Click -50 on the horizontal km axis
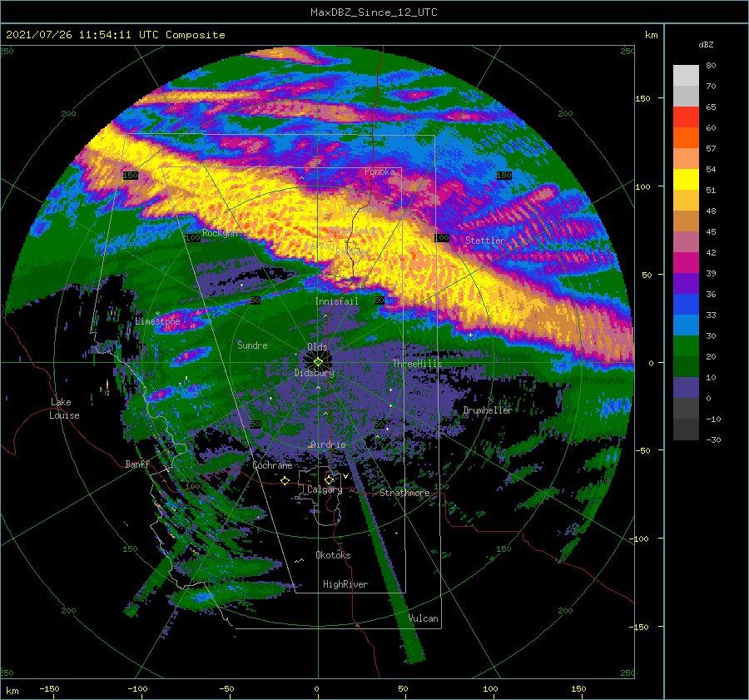The width and height of the screenshot is (749, 700). click(226, 688)
